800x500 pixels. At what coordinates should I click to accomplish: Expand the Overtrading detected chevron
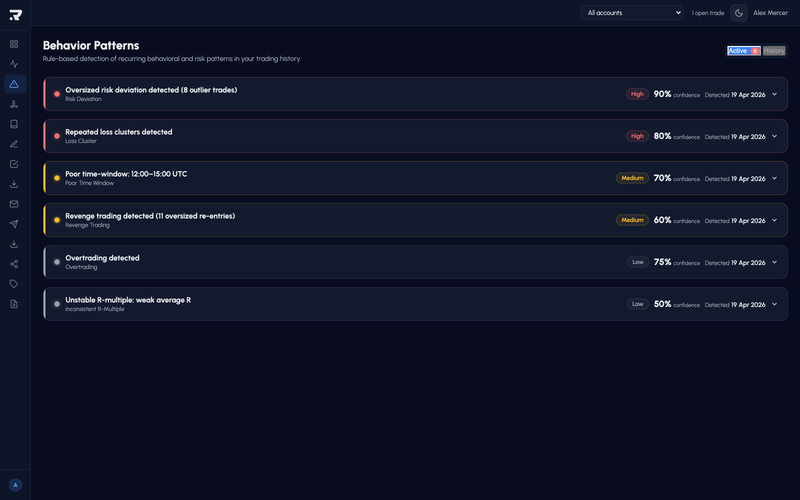(774, 262)
